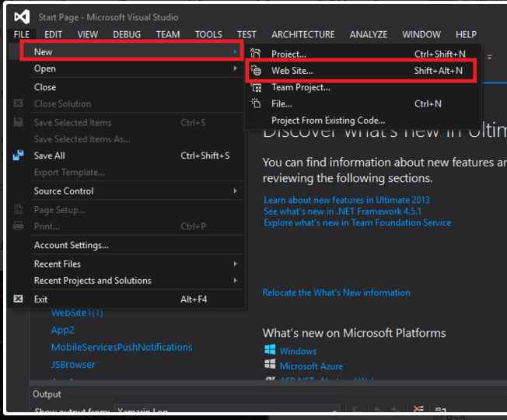Open the Windows platform link
The image size is (507, 420).
[298, 351]
